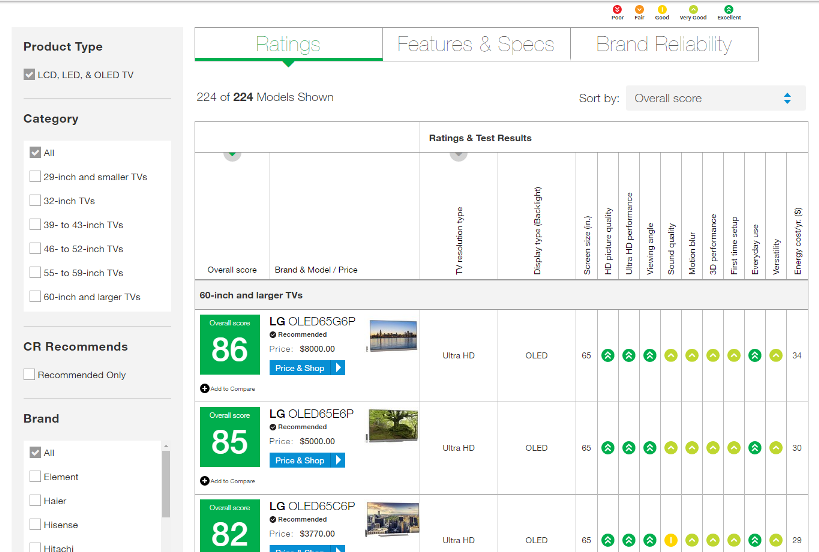Image resolution: width=819 pixels, height=552 pixels.
Task: Switch to the Features & Specs tab
Action: 476,44
